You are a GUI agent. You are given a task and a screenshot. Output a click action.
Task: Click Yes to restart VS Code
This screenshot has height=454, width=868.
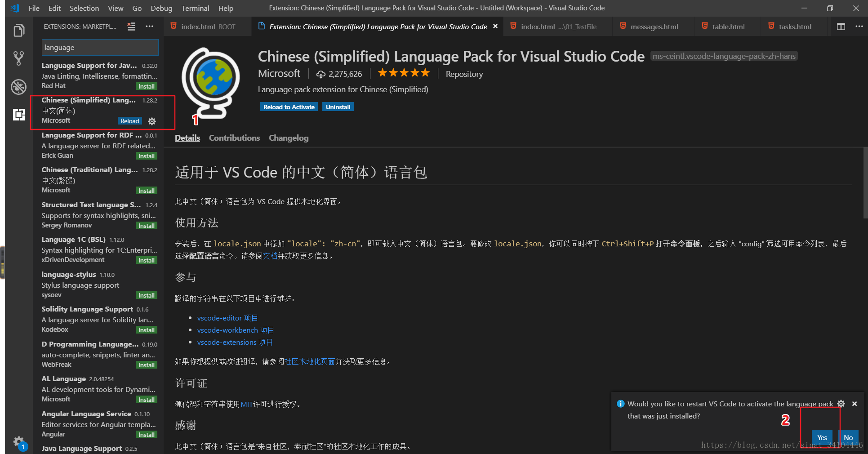(x=822, y=437)
